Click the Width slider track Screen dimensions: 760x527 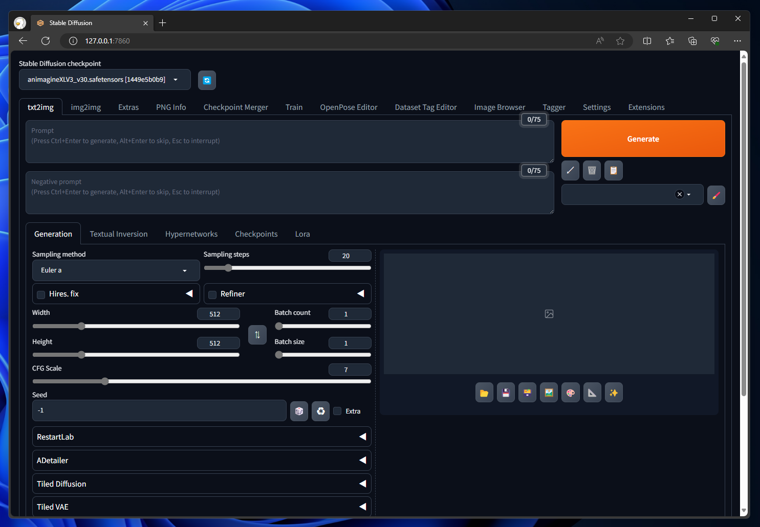tap(136, 326)
